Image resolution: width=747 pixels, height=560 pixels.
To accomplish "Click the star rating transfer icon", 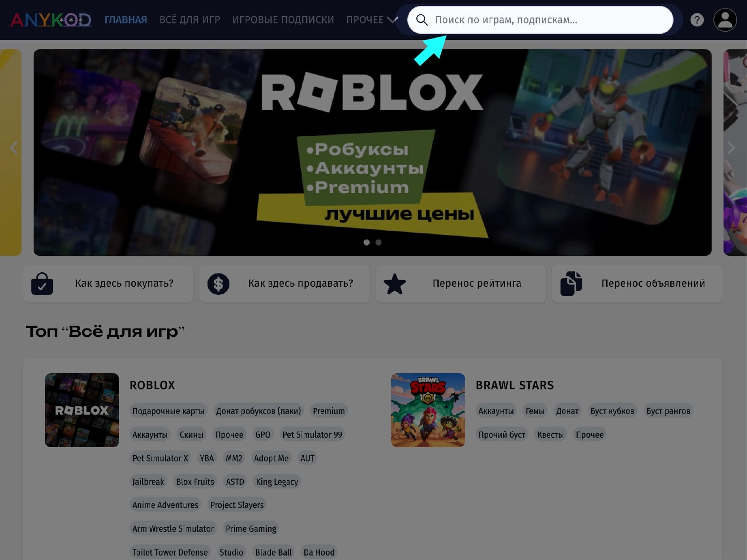I will click(395, 284).
